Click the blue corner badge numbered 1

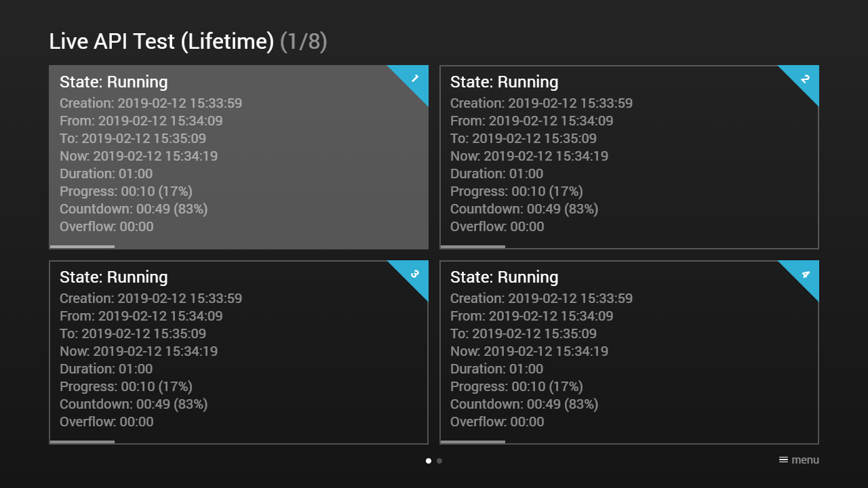pyautogui.click(x=414, y=79)
